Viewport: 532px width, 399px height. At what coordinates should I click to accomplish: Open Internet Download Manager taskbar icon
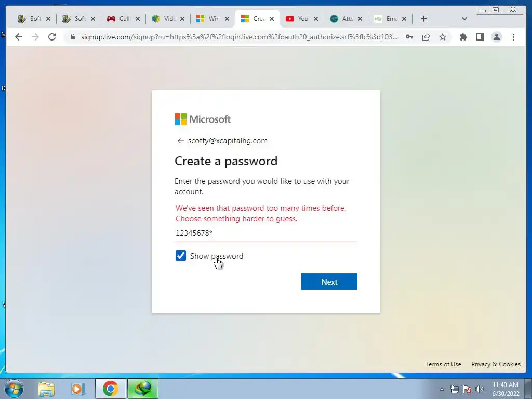click(143, 389)
